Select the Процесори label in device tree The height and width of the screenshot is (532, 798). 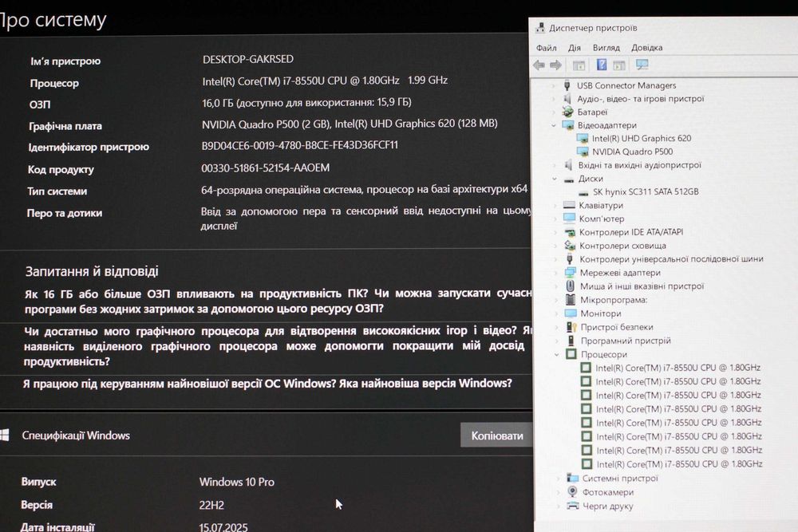pyautogui.click(x=604, y=354)
